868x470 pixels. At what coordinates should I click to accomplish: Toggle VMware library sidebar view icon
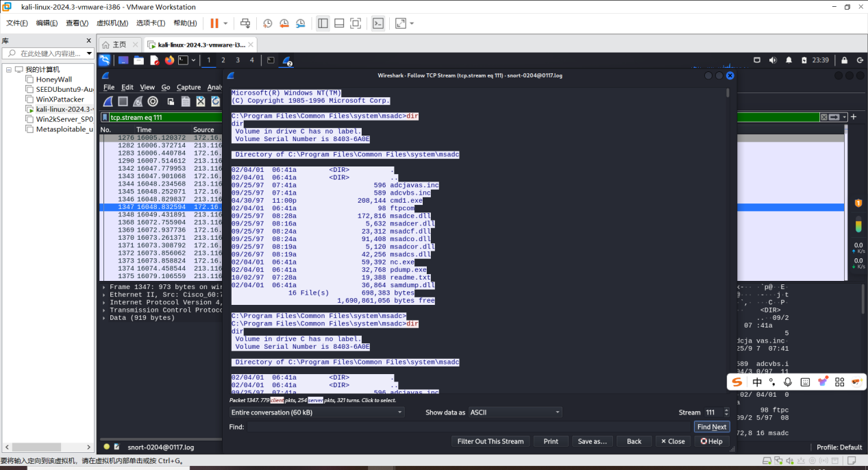point(323,23)
